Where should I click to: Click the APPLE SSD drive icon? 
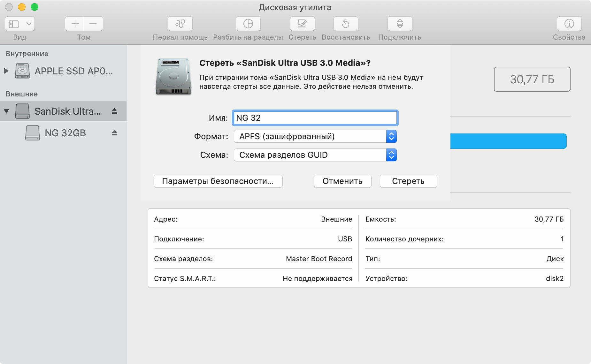click(22, 71)
